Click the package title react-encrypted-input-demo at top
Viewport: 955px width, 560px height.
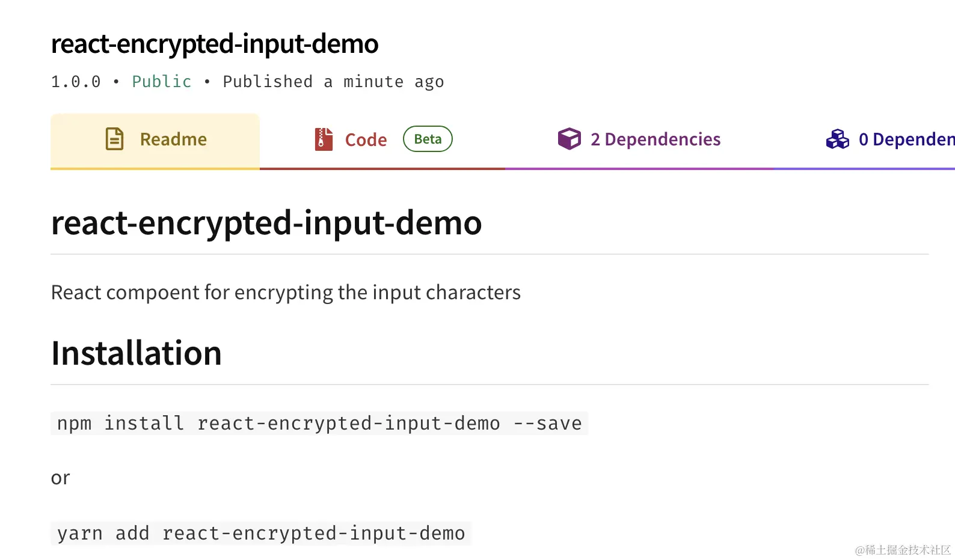215,44
